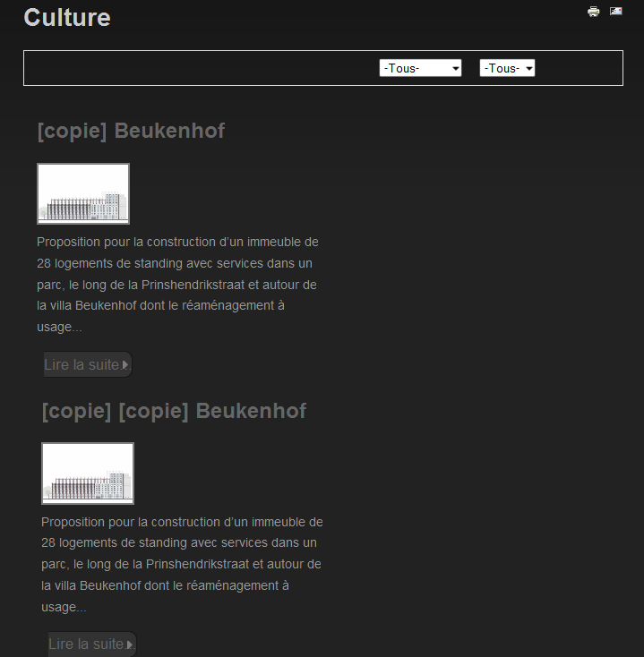Click the email icon at top right
This screenshot has width=644, height=657.
coord(616,11)
